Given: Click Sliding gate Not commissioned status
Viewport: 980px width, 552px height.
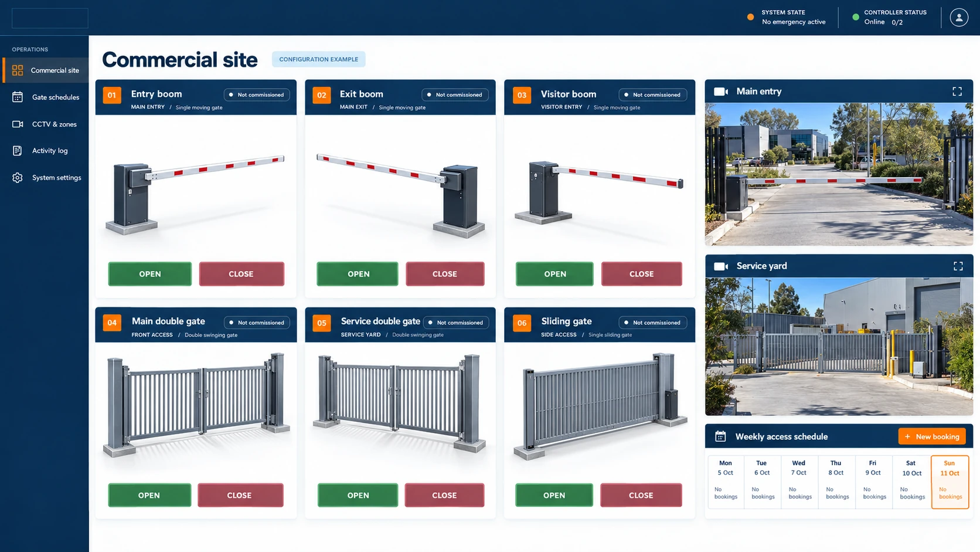Looking at the screenshot, I should click(652, 323).
